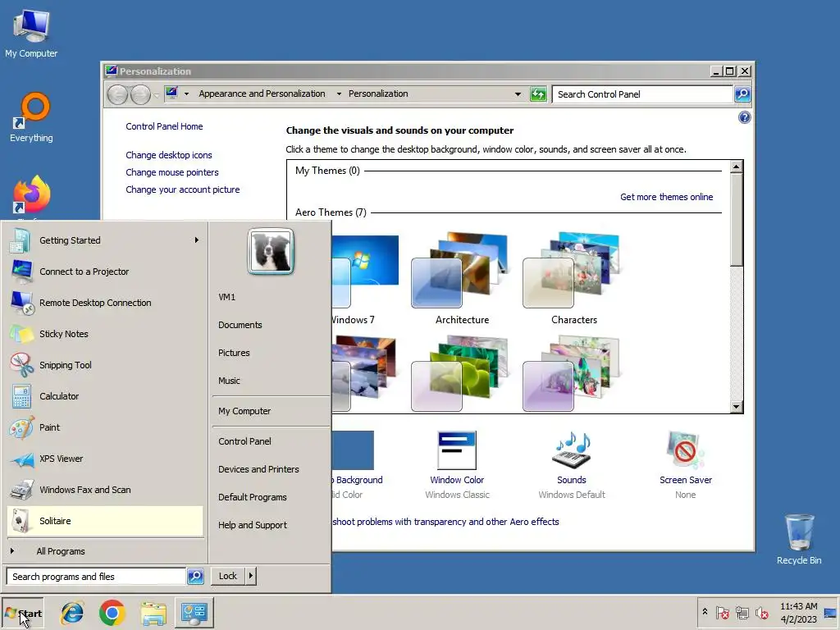Click the volume muted tray icon
Screen dimensions: 840x630
coord(761,613)
